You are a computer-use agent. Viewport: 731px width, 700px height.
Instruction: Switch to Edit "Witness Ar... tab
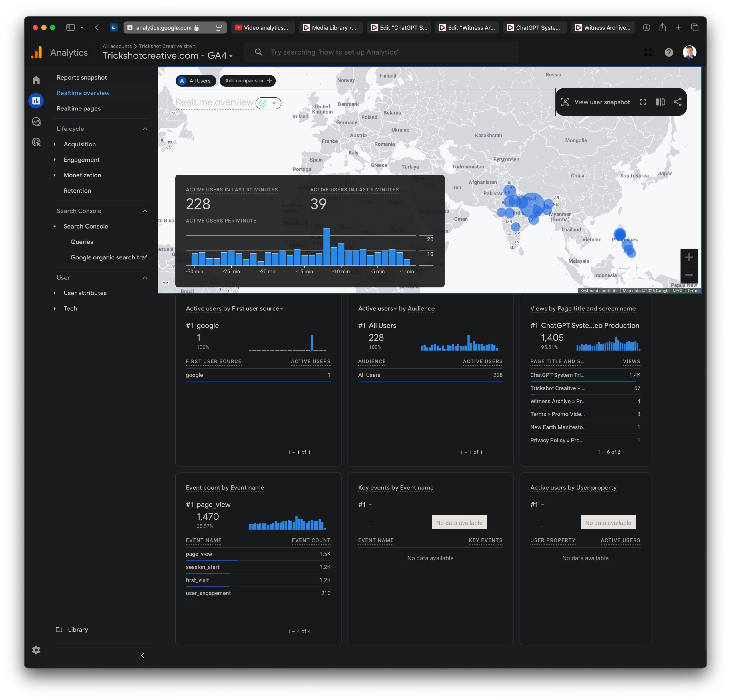[467, 28]
